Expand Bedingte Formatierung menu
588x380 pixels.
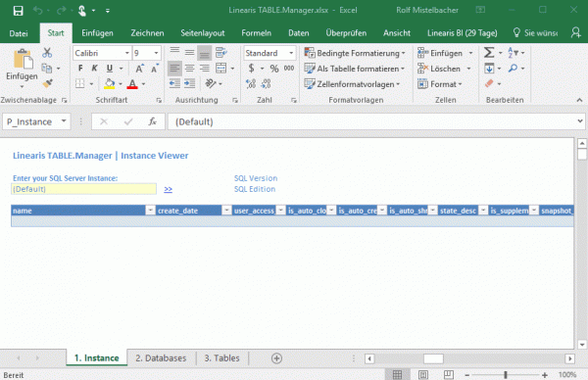click(355, 53)
